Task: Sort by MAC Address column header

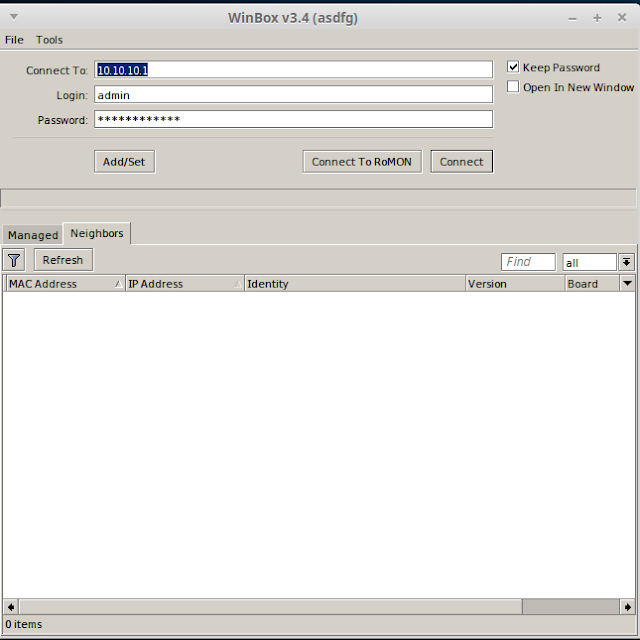Action: coord(64,284)
